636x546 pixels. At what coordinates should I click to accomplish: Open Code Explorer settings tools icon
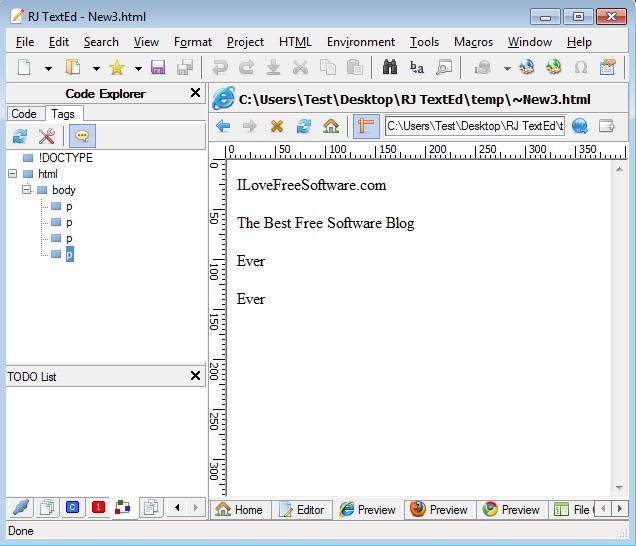coord(46,137)
